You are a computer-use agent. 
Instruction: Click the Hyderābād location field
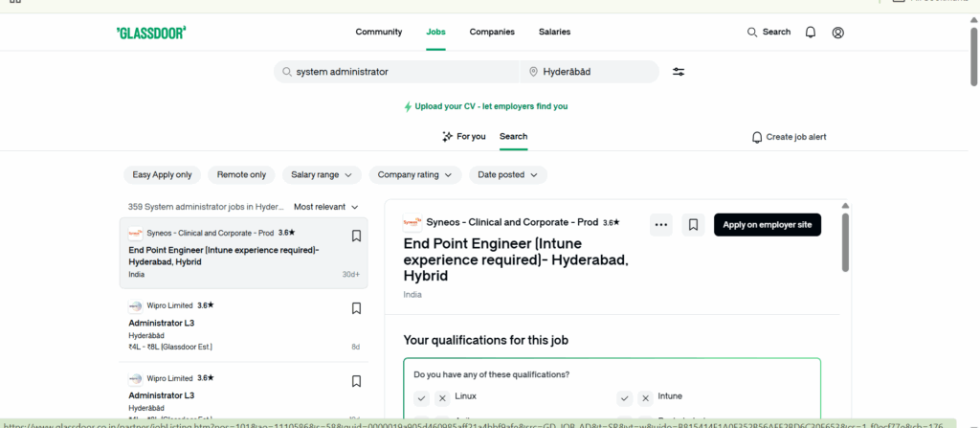[590, 72]
